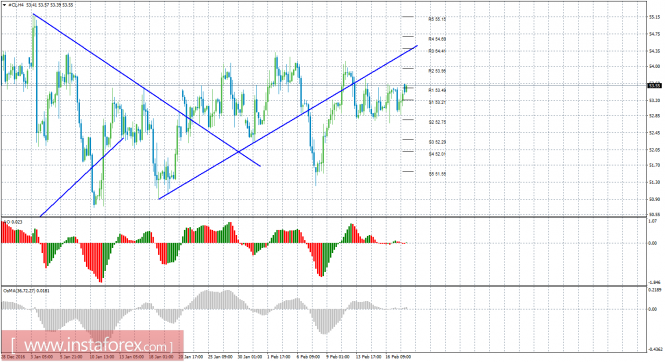Select the S2 52.75 support label
This screenshot has width=665, height=362.
pos(437,122)
